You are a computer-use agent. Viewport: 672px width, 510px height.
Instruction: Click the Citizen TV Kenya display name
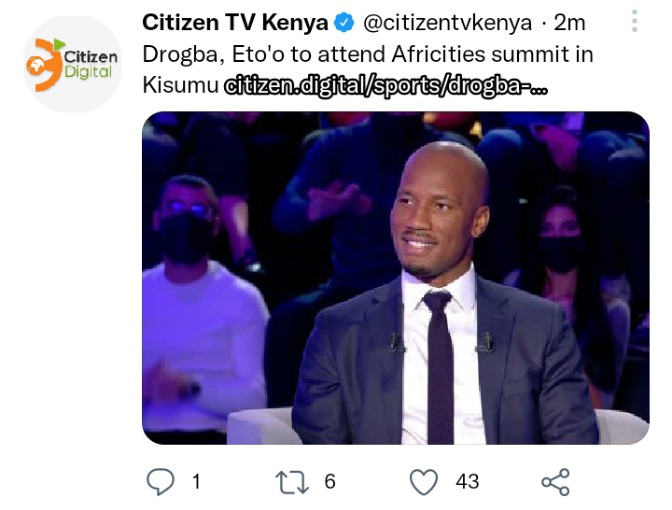(235, 22)
